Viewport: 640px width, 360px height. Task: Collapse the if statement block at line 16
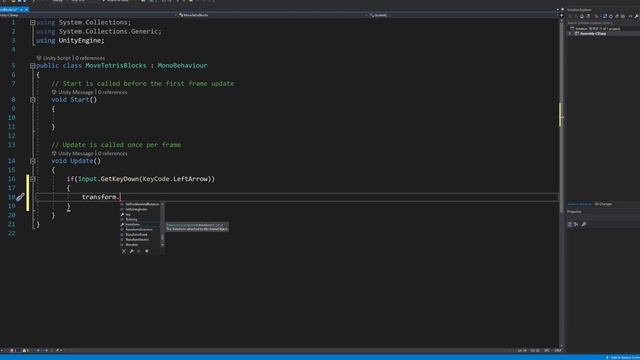(33, 179)
